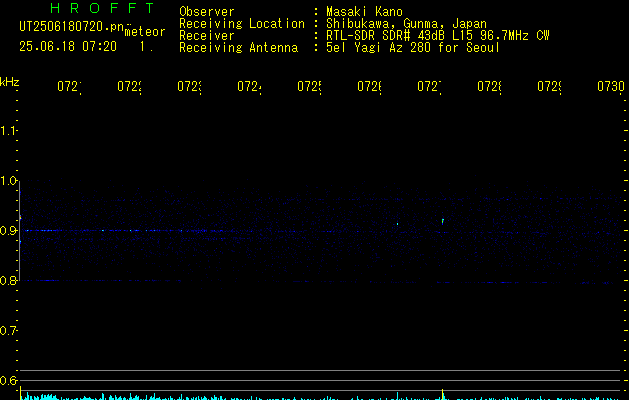Click the 0.7 kHz frequency label
Screen dimensions: 629x400
click(x=8, y=331)
